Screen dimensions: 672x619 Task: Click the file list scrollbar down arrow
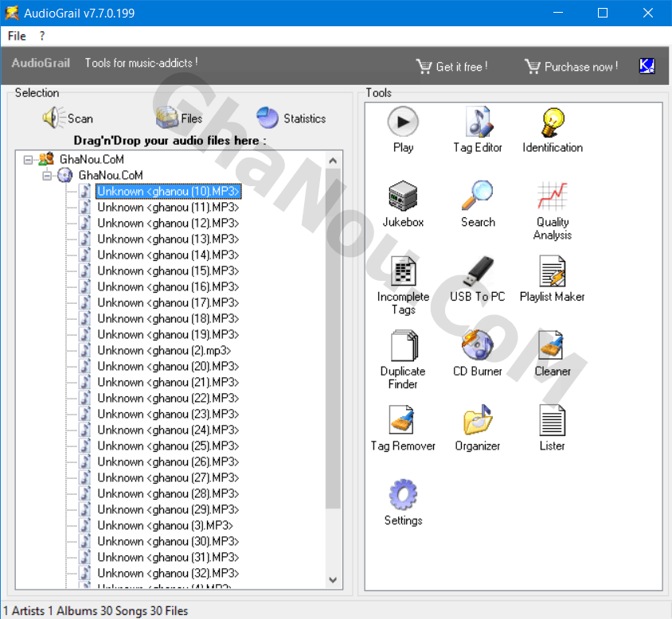(333, 580)
